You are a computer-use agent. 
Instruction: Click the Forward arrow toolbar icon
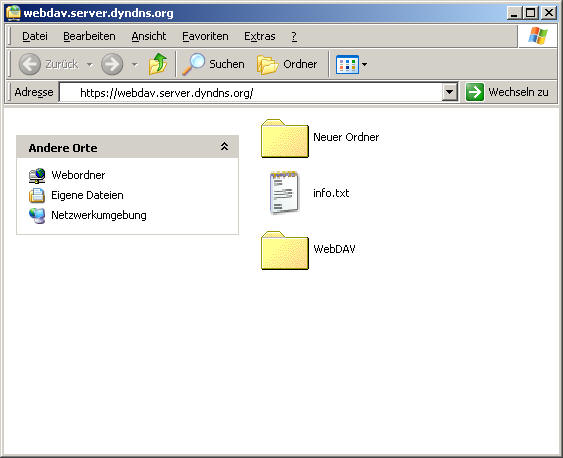click(x=112, y=64)
